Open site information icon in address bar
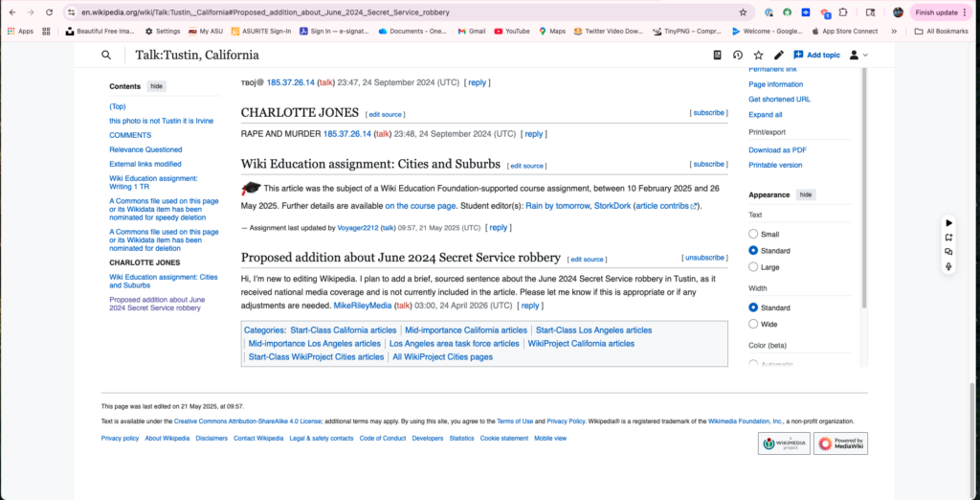 (x=71, y=11)
